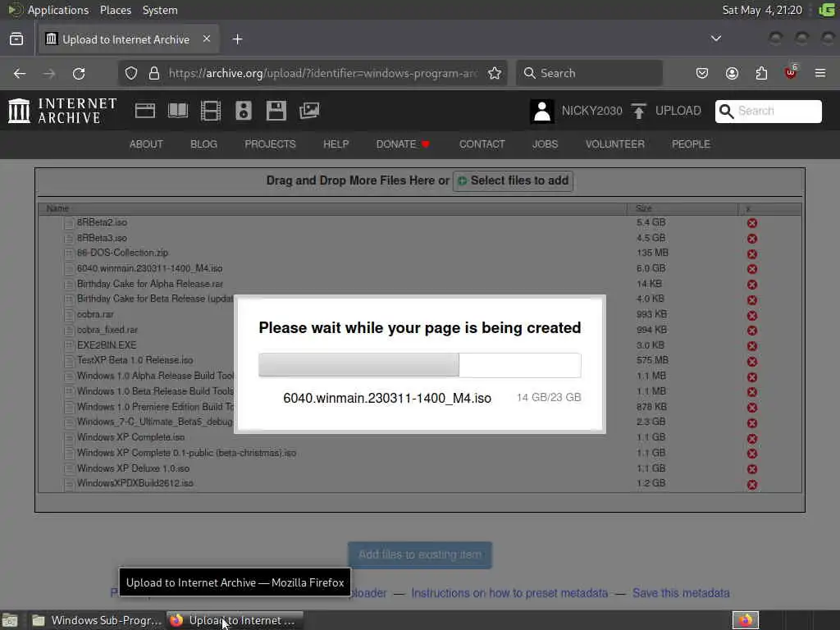Open the tracking protection shield icon

point(131,73)
